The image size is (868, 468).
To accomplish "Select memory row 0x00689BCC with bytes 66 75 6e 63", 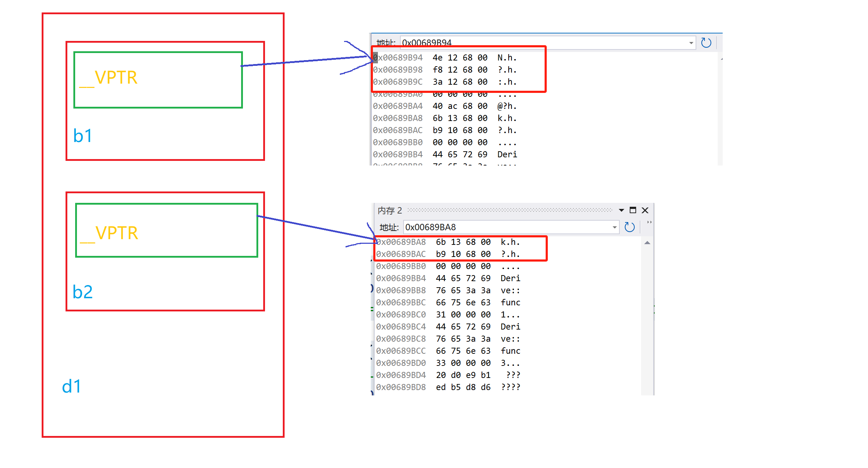I will coord(448,351).
